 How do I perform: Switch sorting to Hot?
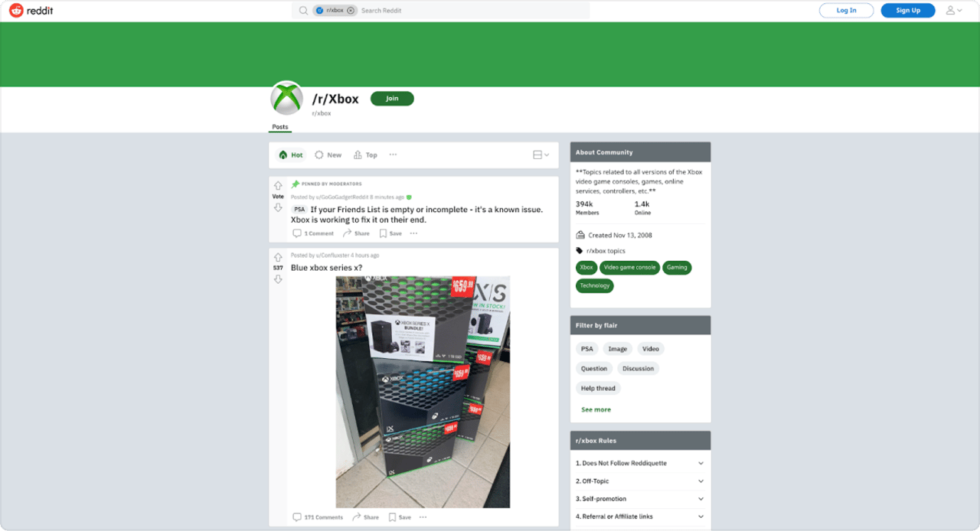[x=291, y=155]
